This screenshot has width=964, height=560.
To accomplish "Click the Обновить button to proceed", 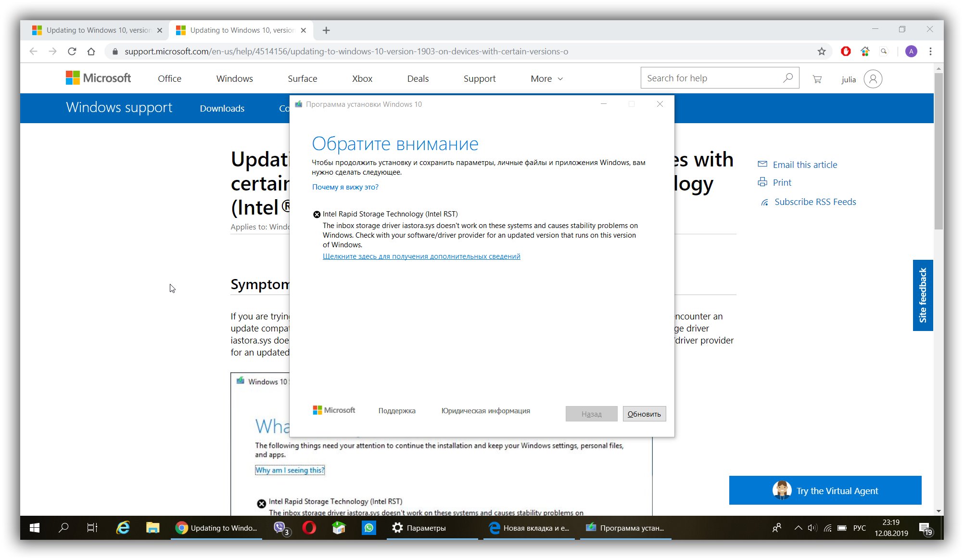I will pos(643,413).
